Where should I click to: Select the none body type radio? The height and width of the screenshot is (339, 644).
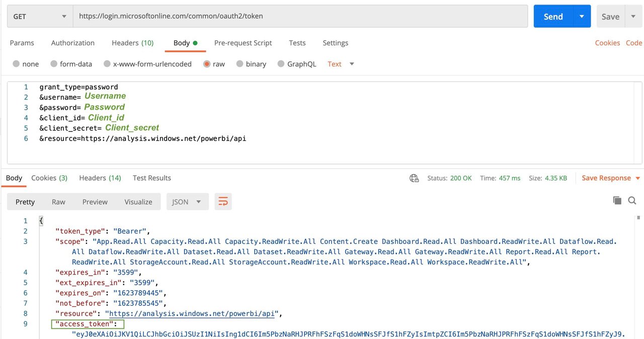(16, 64)
